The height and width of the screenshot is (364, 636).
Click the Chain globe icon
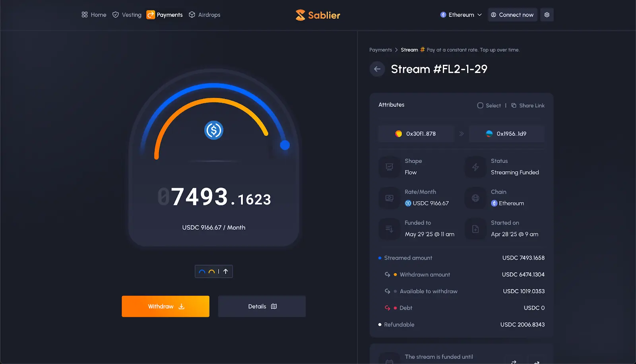pyautogui.click(x=475, y=198)
